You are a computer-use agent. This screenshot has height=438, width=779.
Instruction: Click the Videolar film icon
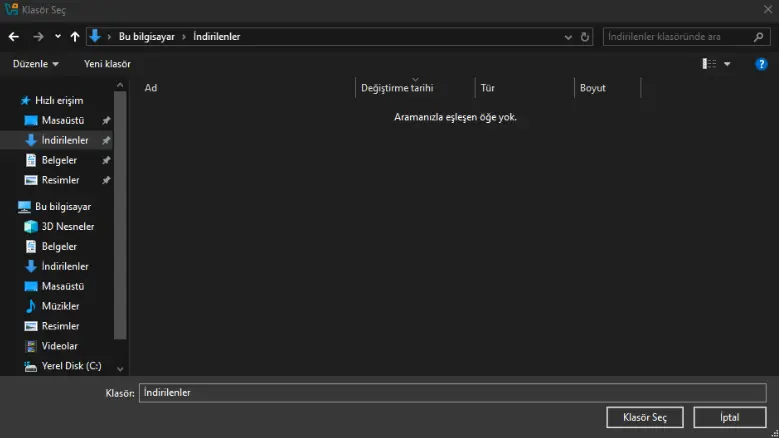coord(31,346)
